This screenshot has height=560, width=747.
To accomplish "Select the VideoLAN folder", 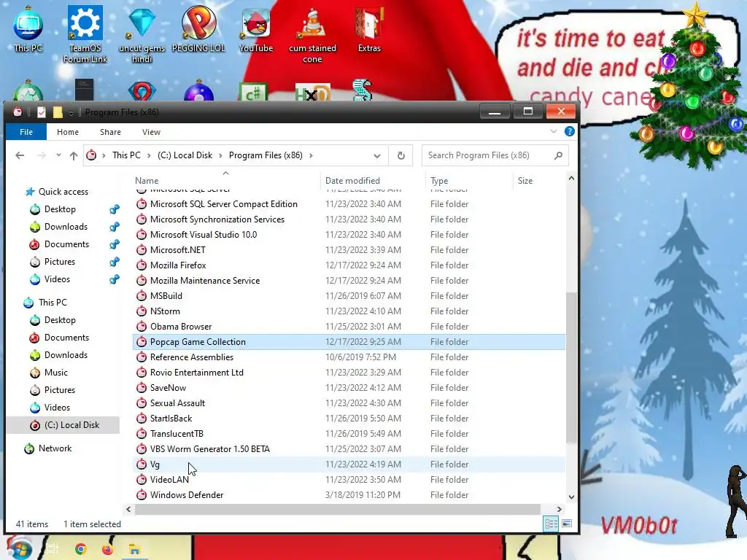I will click(349, 480).
